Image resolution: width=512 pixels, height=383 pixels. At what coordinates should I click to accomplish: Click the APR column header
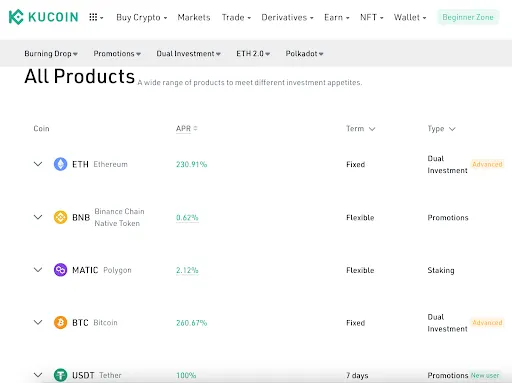(x=183, y=128)
